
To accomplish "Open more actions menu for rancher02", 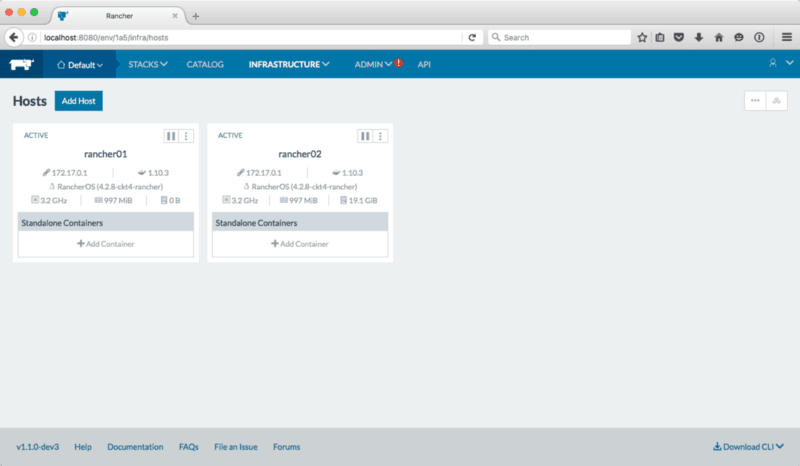I will 380,136.
